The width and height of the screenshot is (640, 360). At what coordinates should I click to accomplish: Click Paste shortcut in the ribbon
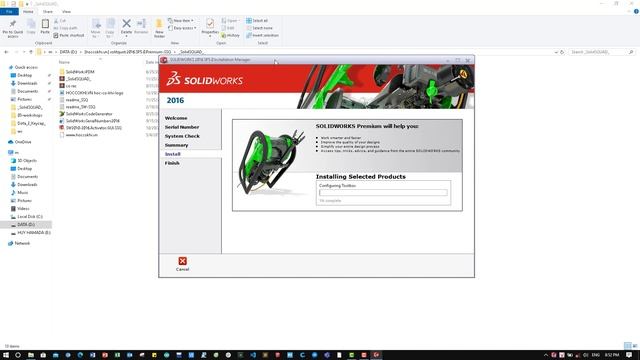tap(69, 36)
